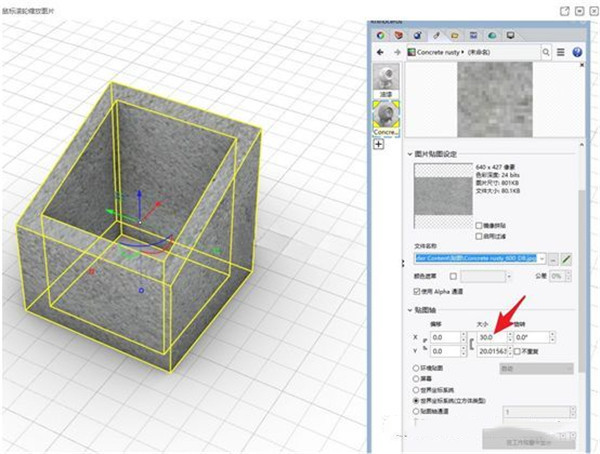
Task: Click the greyed button at the panel bottom
Action: pos(529,442)
